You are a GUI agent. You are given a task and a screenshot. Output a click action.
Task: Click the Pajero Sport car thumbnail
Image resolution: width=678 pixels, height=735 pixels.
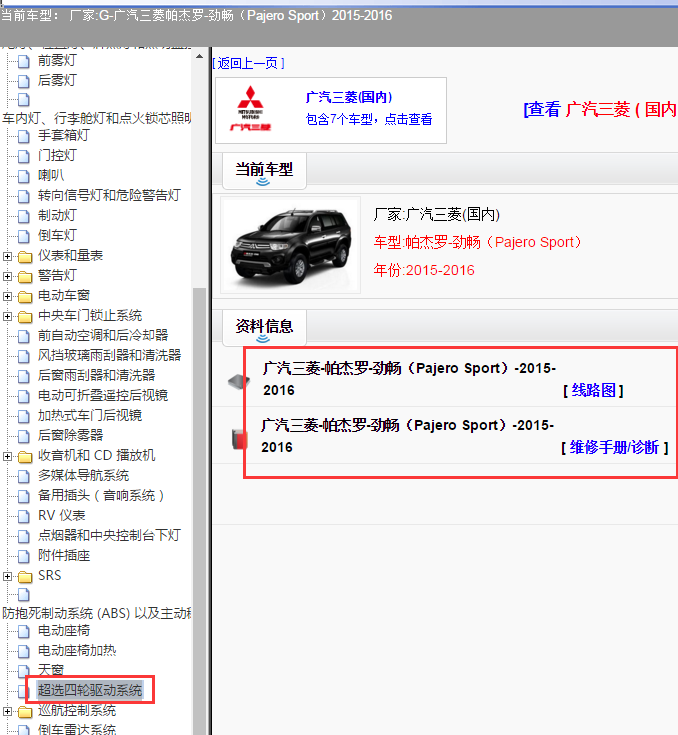(x=291, y=245)
